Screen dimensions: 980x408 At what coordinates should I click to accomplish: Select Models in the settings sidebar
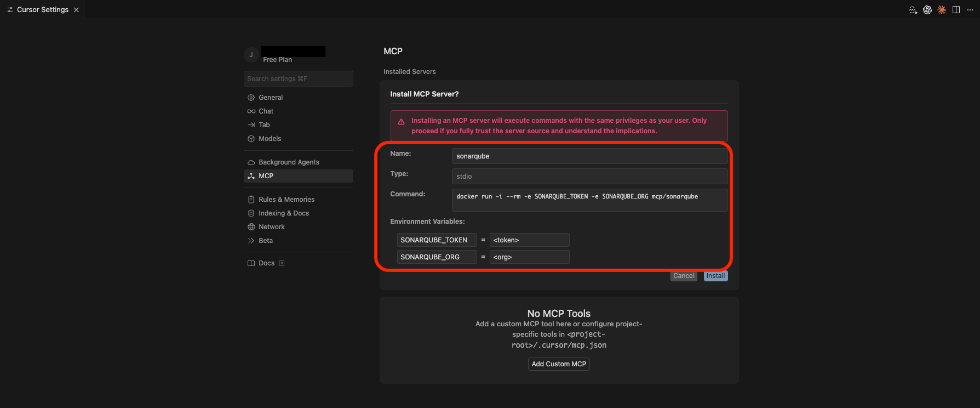tap(270, 139)
